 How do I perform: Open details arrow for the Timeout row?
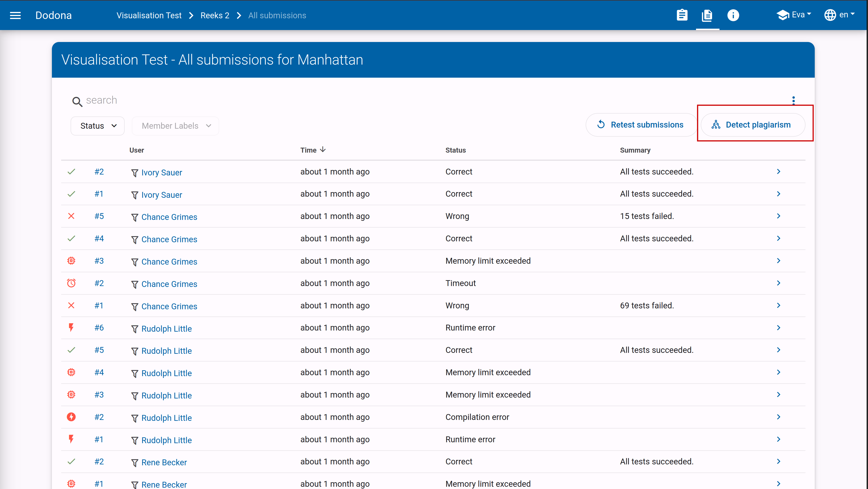778,283
